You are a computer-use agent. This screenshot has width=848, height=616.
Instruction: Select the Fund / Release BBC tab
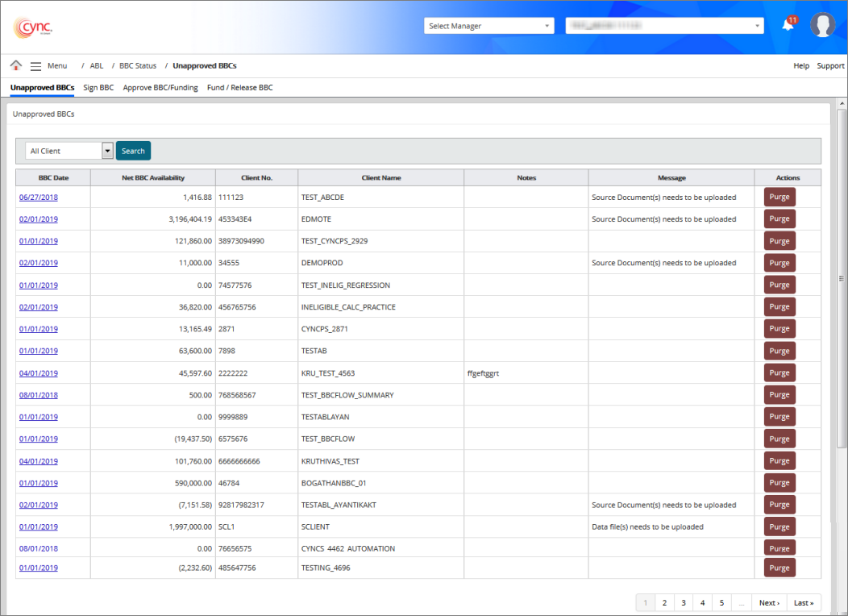pos(239,87)
